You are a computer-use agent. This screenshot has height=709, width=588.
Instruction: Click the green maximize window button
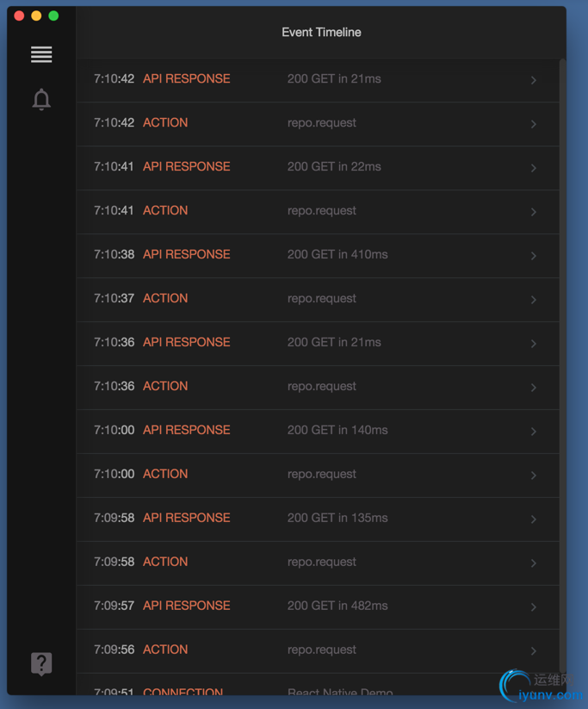53,16
